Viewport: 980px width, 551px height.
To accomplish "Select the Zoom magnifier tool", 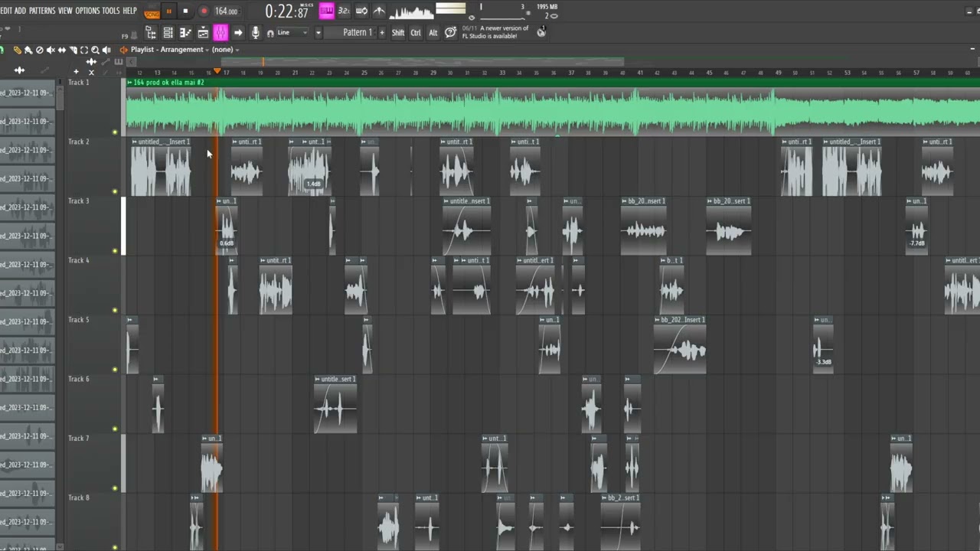I will (x=95, y=51).
